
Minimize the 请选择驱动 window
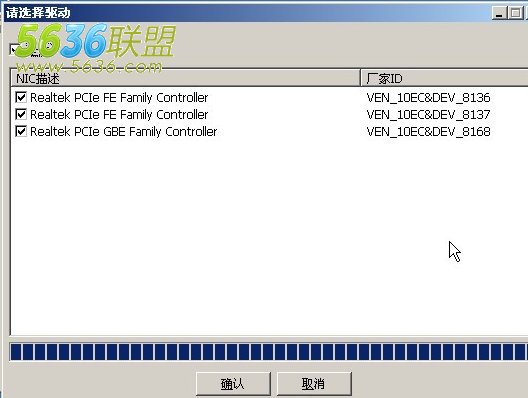point(499,13)
